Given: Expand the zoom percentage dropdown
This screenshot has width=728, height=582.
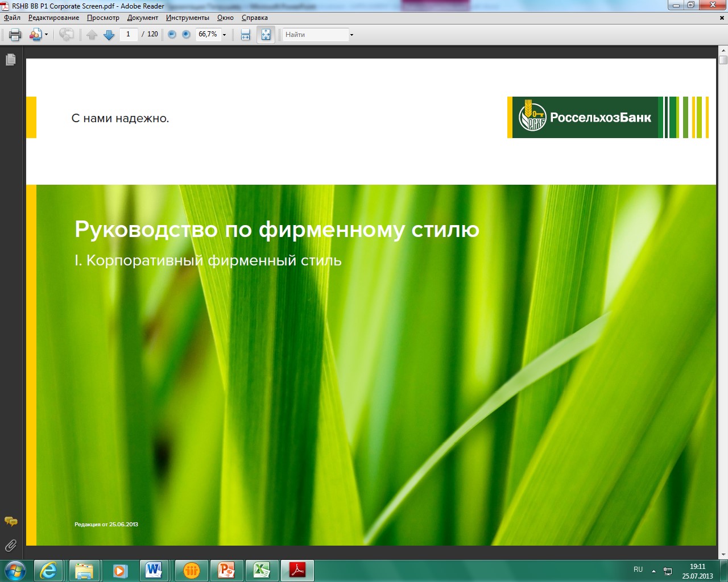Looking at the screenshot, I should click(x=224, y=35).
